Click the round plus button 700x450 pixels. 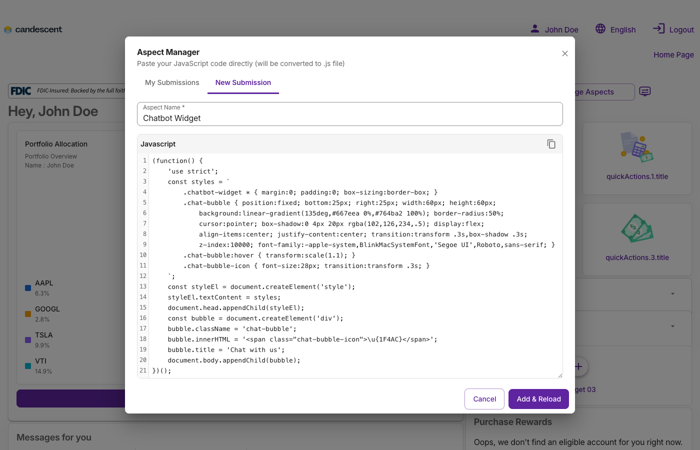click(x=579, y=367)
